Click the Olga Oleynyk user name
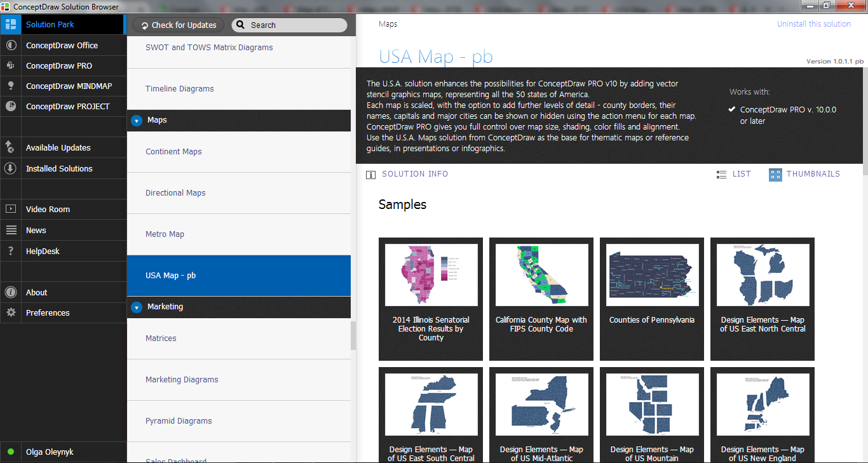The height and width of the screenshot is (463, 868). point(50,452)
